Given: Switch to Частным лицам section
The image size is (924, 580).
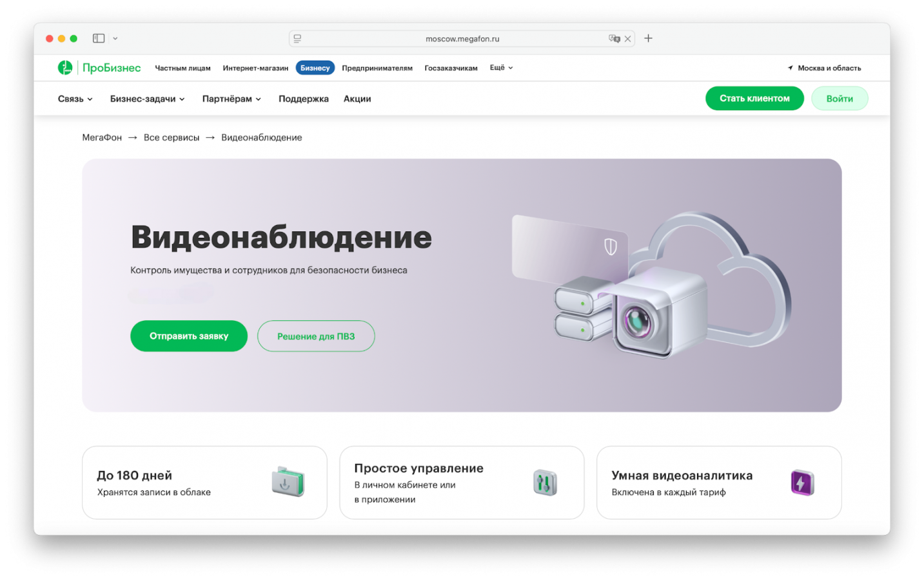Looking at the screenshot, I should [x=182, y=68].
